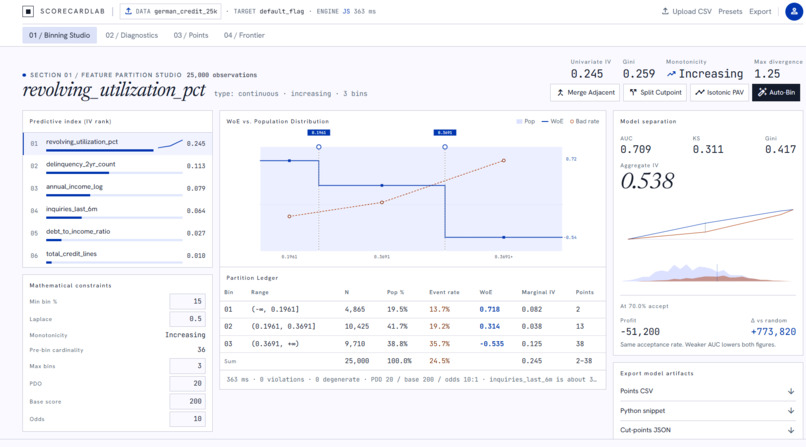Image resolution: width=806 pixels, height=447 pixels.
Task: Download Points CSV arrow icon
Action: (791, 392)
